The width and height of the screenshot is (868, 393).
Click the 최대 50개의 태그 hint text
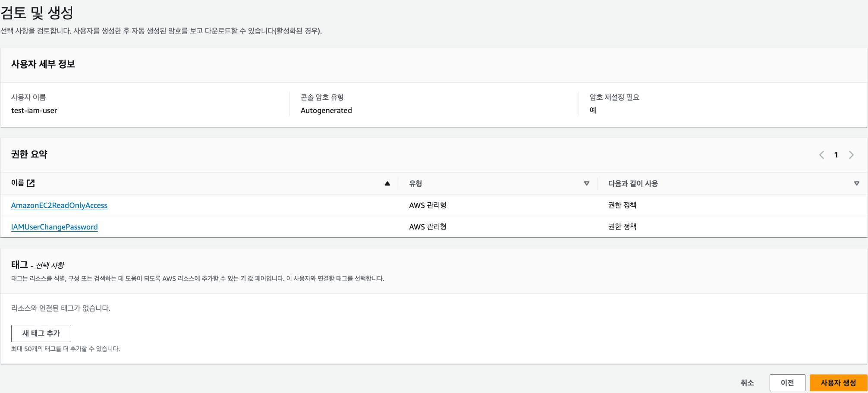(x=66, y=349)
